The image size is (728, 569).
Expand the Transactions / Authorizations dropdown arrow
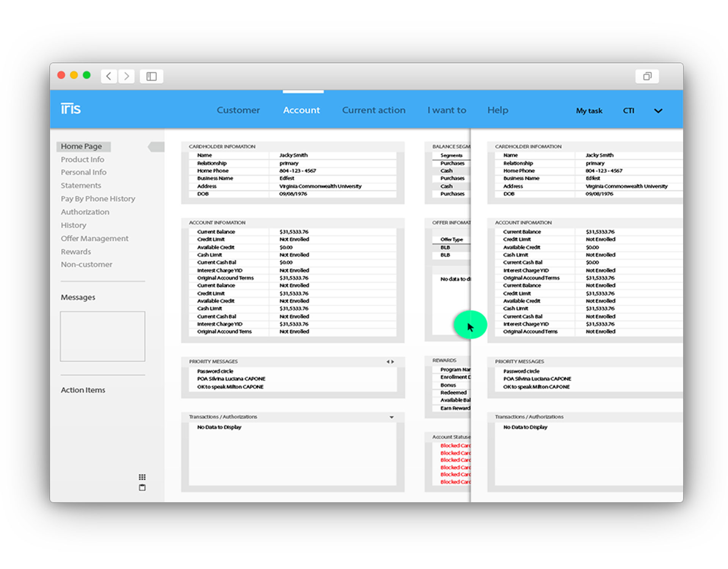(392, 417)
